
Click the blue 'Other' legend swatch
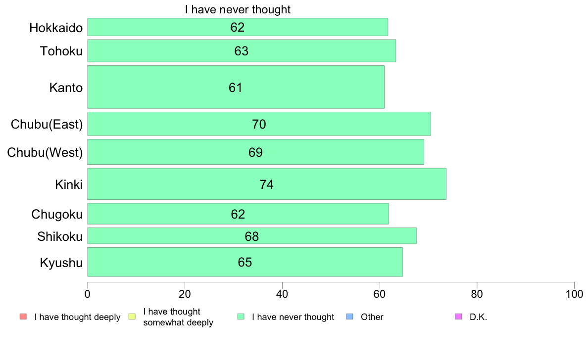pyautogui.click(x=349, y=317)
